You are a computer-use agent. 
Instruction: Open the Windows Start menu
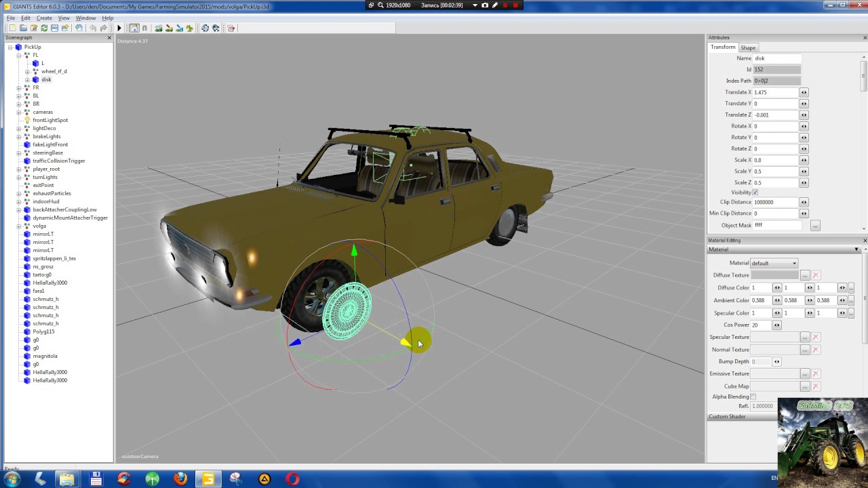point(12,479)
